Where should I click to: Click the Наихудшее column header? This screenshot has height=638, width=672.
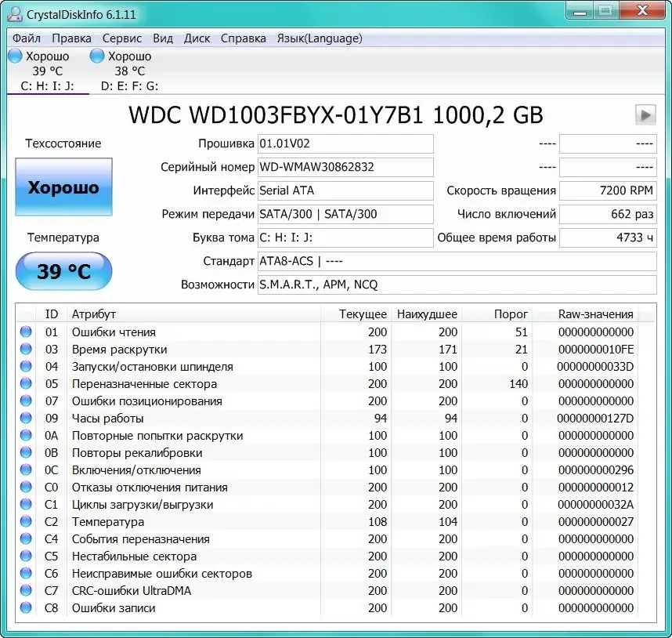426,314
